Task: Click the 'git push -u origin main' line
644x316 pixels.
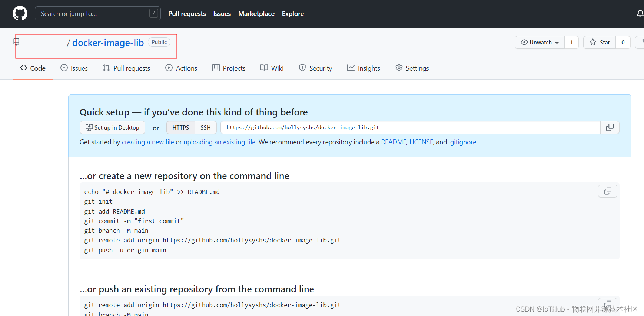Action: 125,250
